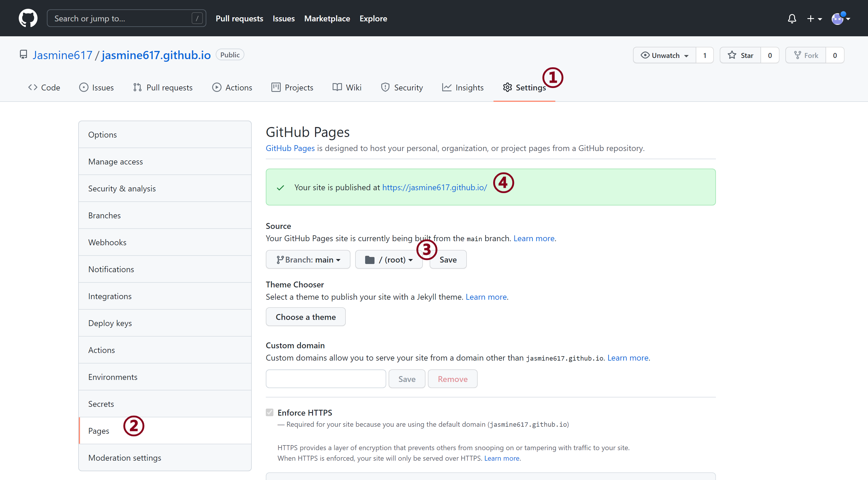Expand the / (root) folder dropdown
This screenshot has width=868, height=480.
click(389, 259)
